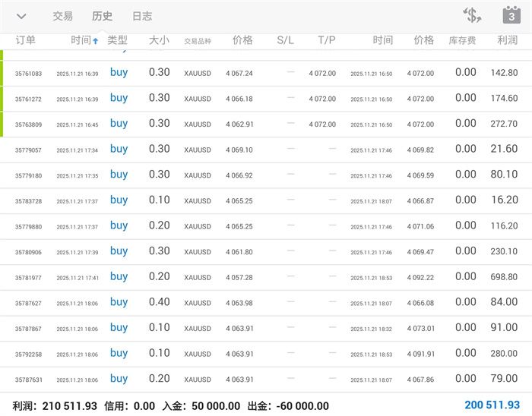Click the profit value 84.00

pyautogui.click(x=504, y=302)
